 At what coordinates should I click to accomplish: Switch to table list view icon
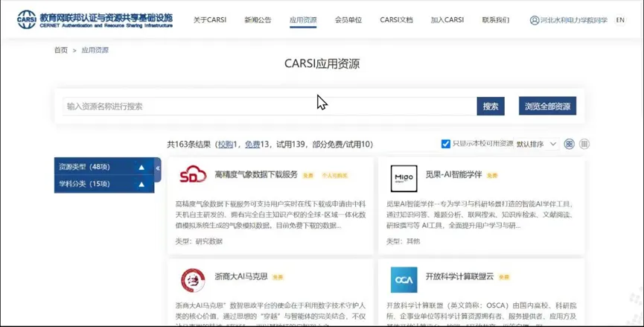584,144
